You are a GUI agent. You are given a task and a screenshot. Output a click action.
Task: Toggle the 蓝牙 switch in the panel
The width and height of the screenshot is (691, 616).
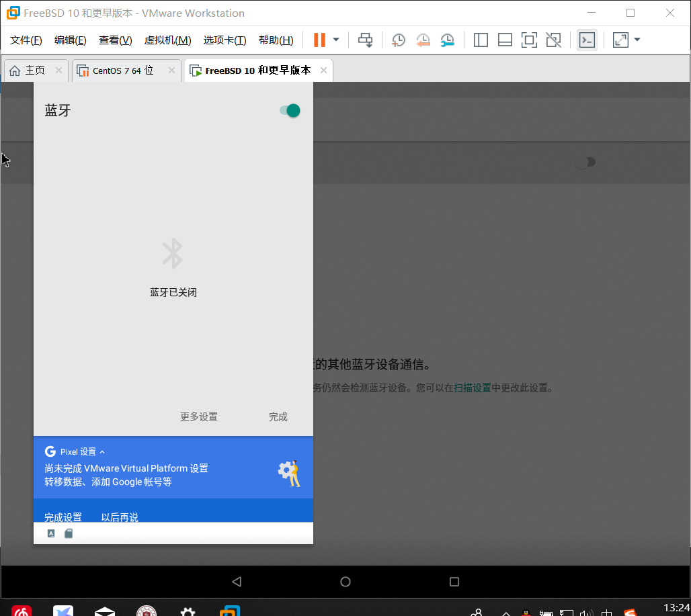pos(290,111)
